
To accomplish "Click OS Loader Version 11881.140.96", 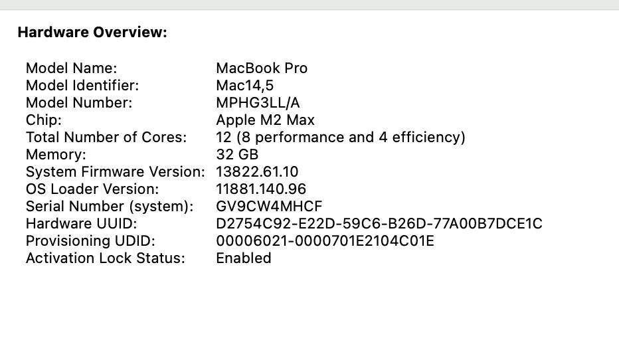I will [261, 189].
